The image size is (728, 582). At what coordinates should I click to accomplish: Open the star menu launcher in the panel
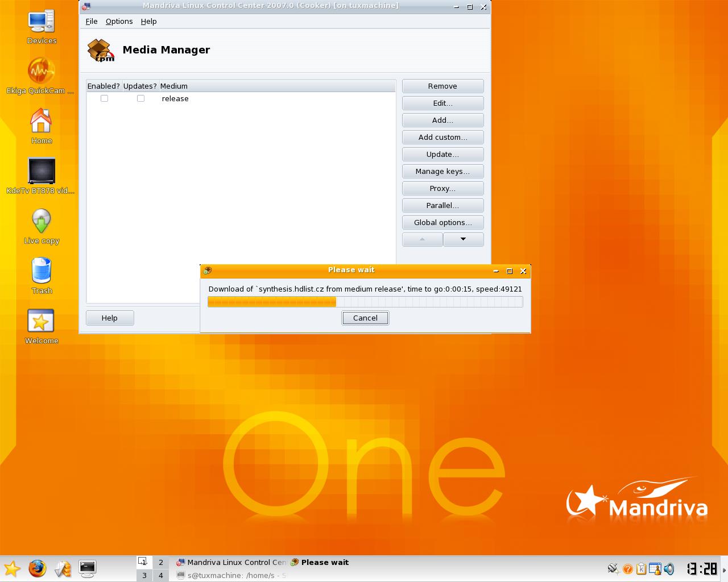point(12,568)
